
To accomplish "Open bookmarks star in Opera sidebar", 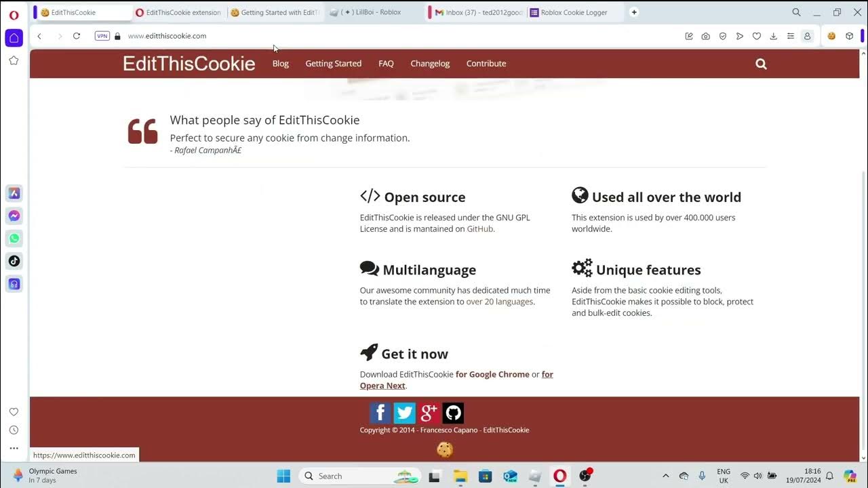I will click(x=14, y=60).
